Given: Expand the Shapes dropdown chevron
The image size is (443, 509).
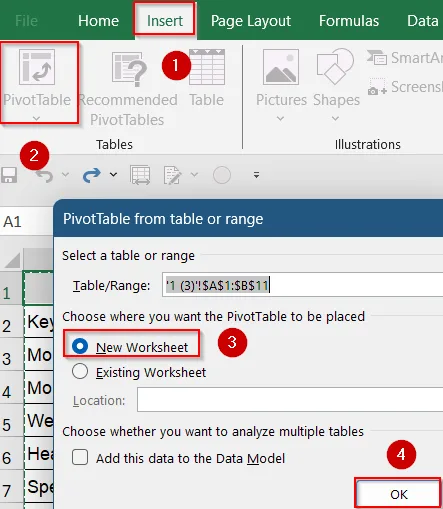Looking at the screenshot, I should (336, 118).
